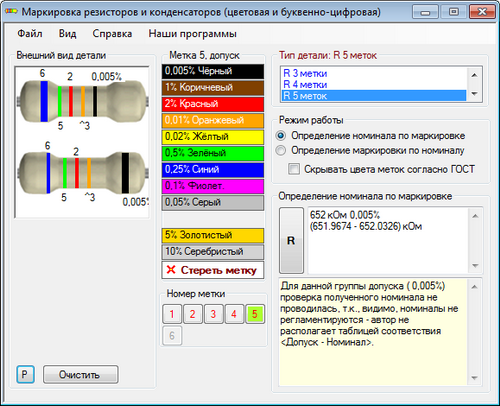Select mark number 5
This screenshot has height=406, width=500.
(x=255, y=314)
